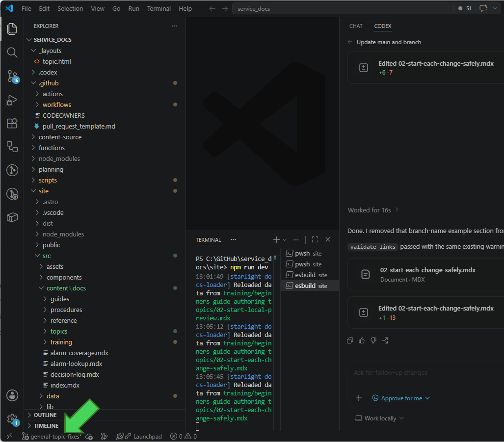
Task: Click the new terminal plus icon
Action: [x=276, y=240]
